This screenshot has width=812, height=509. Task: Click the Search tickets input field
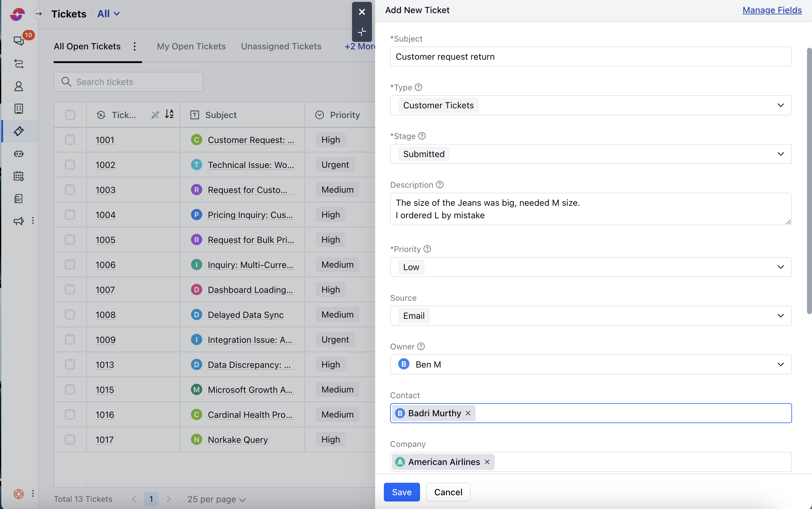[x=129, y=82]
